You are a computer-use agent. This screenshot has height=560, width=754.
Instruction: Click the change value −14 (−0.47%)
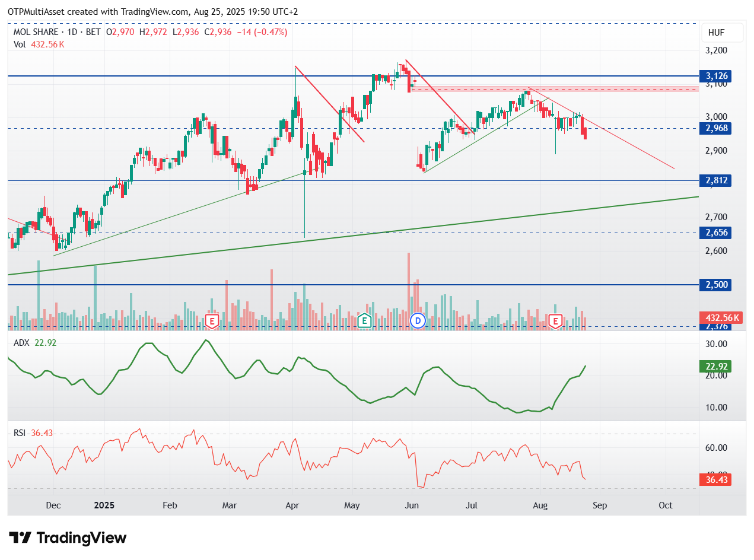click(262, 32)
